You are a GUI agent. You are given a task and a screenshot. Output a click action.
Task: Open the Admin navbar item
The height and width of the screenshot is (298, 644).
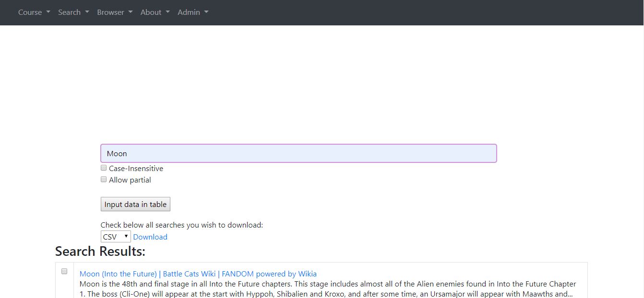click(x=189, y=12)
